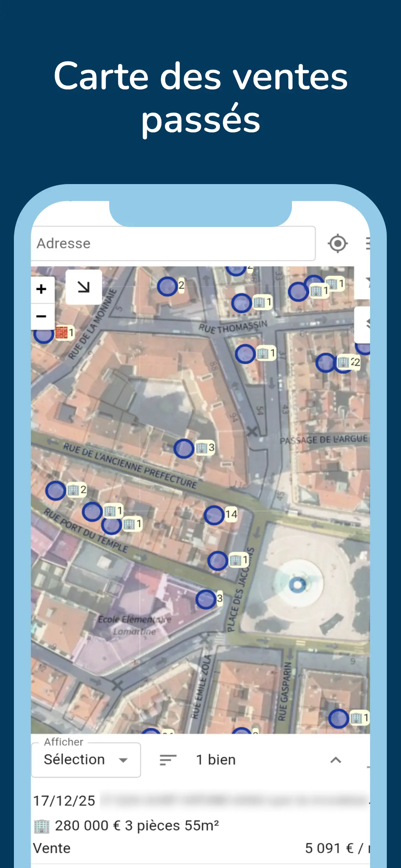The height and width of the screenshot is (868, 401).
Task: Select the marker labeled 3 near École Lamartine
Action: (209, 599)
